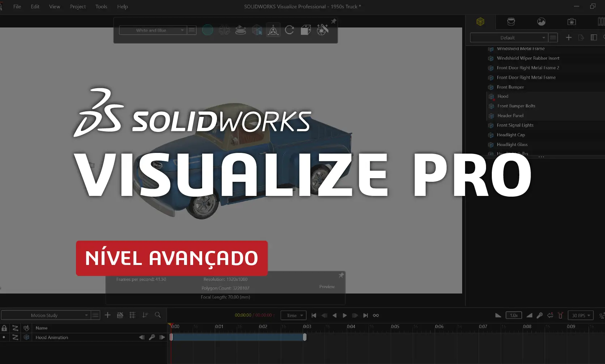Switch to the Models tab cube icon

(480, 22)
